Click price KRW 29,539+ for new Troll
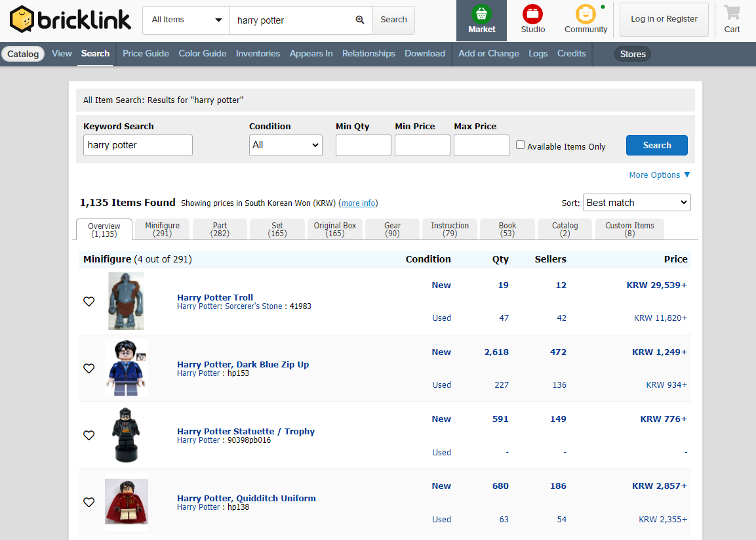The height and width of the screenshot is (540, 756). pyautogui.click(x=657, y=285)
